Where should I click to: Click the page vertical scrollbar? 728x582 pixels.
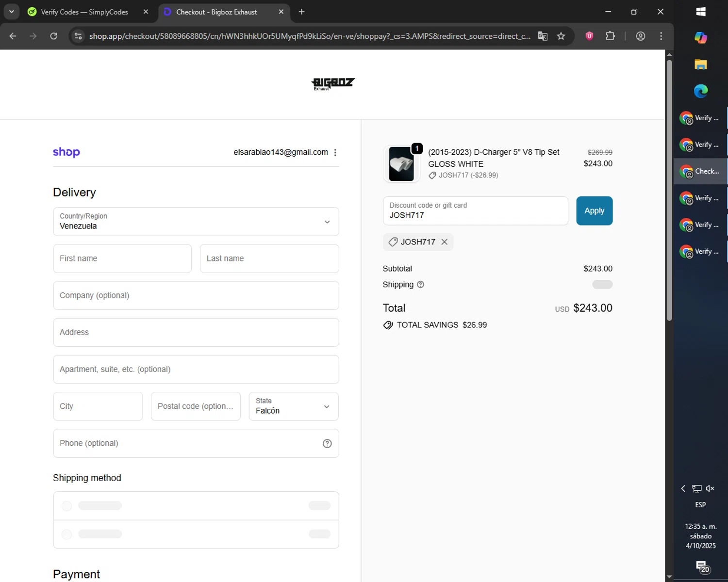tap(669, 190)
